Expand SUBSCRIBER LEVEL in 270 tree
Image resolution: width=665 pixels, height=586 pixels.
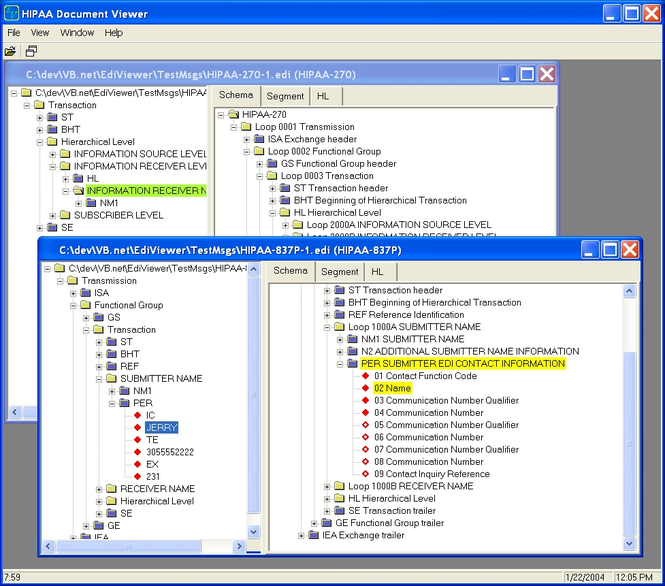tap(53, 215)
